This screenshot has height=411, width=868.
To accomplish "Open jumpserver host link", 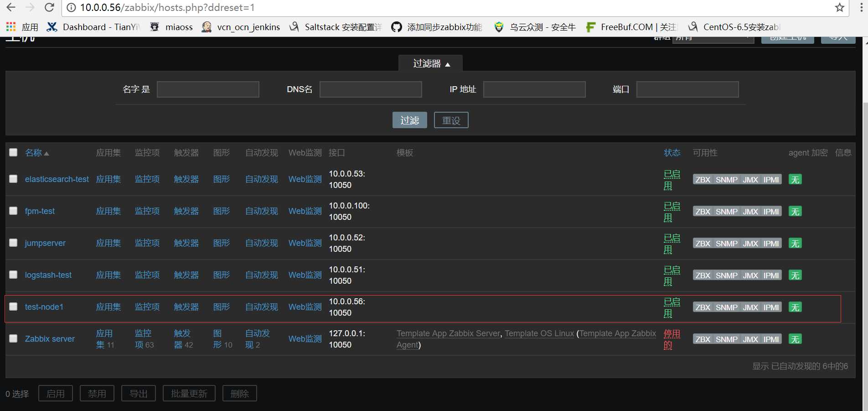I will tap(45, 243).
